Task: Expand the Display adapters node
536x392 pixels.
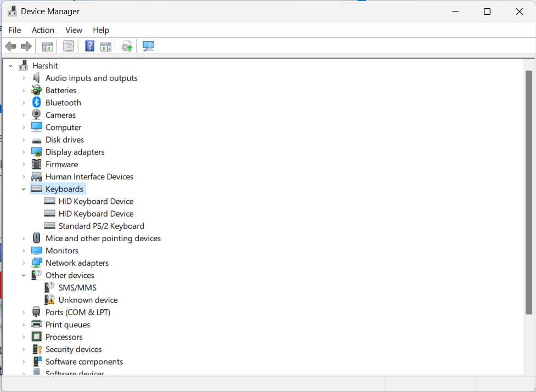Action: coord(24,152)
